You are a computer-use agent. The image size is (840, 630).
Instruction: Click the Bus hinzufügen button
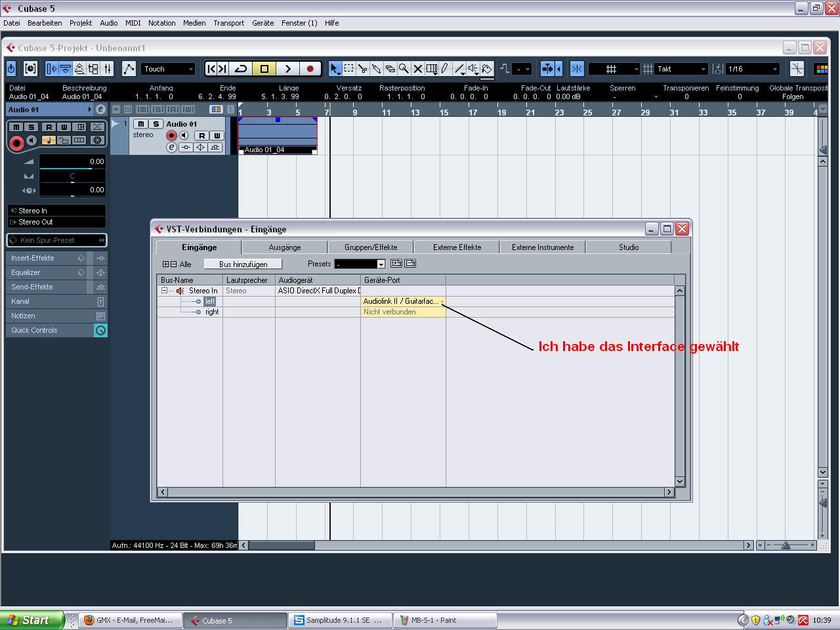pos(243,264)
